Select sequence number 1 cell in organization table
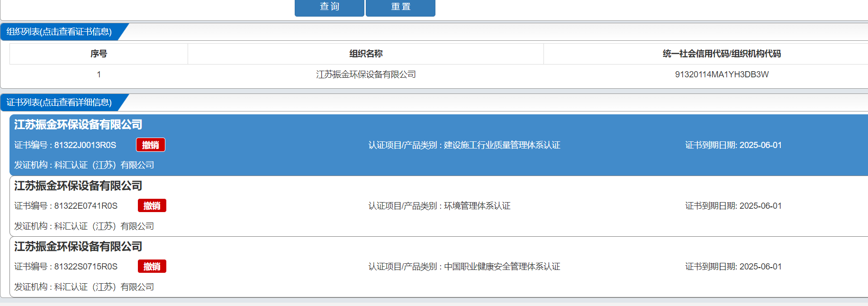Screen dimensions: 868x306 (99, 74)
